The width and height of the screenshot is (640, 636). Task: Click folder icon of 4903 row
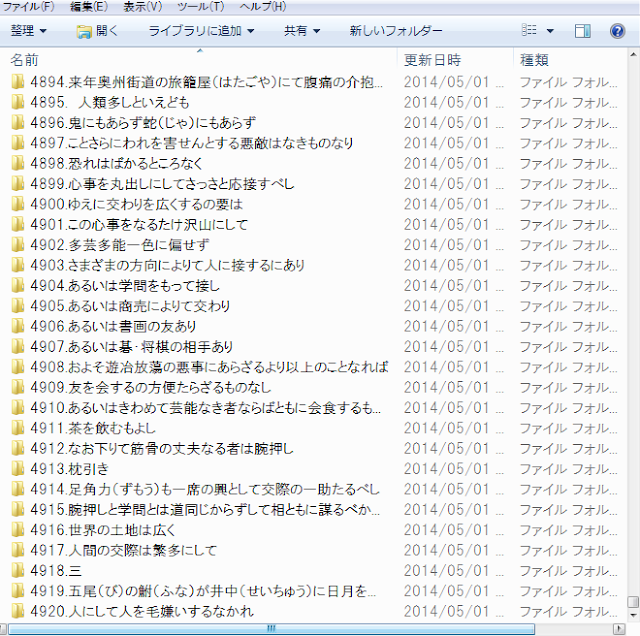click(18, 265)
